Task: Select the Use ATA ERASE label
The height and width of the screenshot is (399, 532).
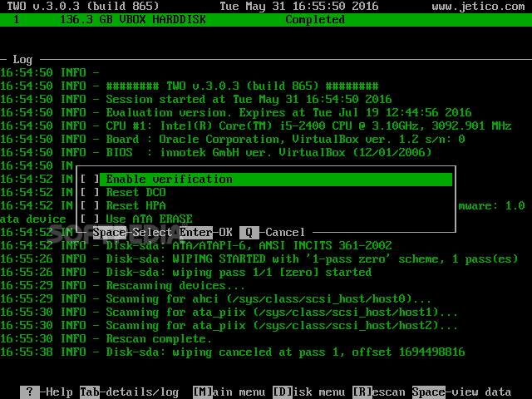Action: 149,219
